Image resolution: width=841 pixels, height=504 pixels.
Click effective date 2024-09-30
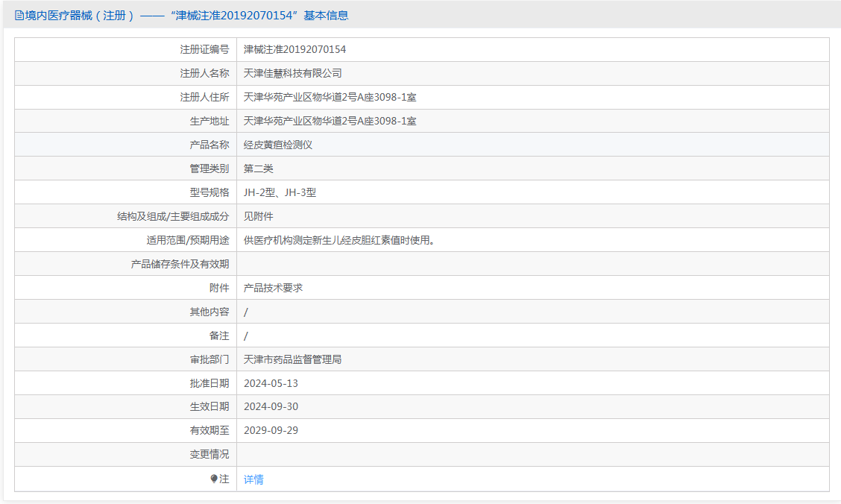(271, 406)
